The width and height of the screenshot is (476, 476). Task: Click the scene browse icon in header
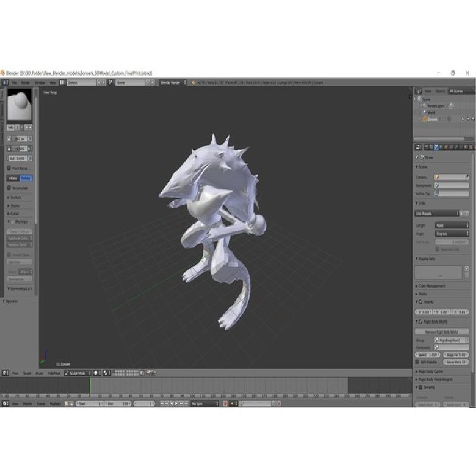click(x=111, y=83)
